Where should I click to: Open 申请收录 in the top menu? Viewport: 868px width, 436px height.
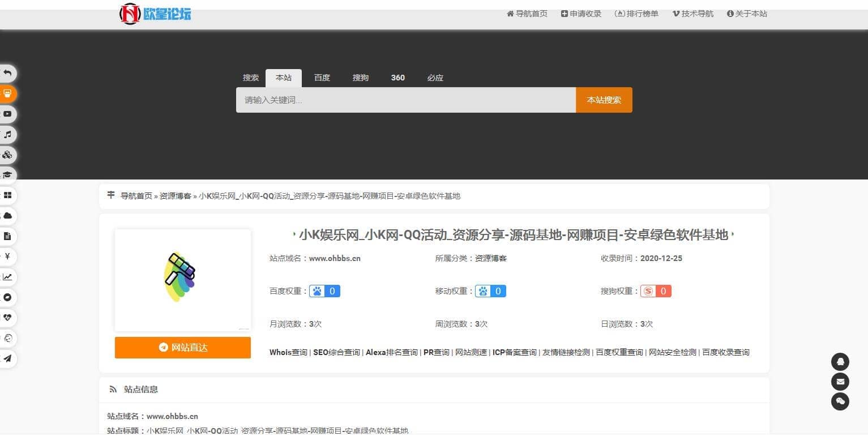[581, 14]
